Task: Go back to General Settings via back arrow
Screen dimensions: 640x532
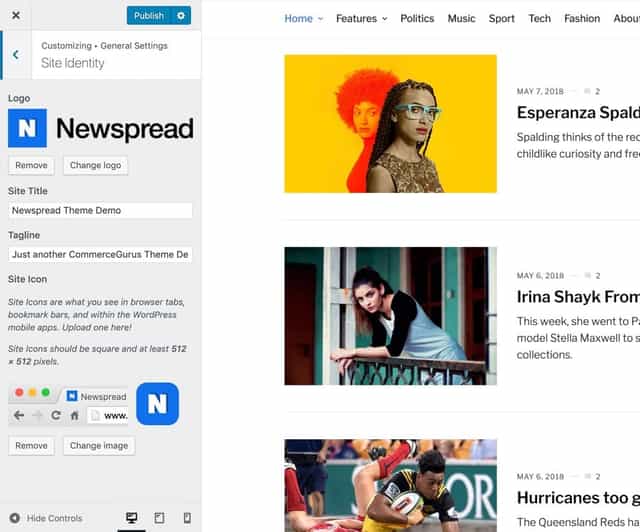Action: point(16,55)
